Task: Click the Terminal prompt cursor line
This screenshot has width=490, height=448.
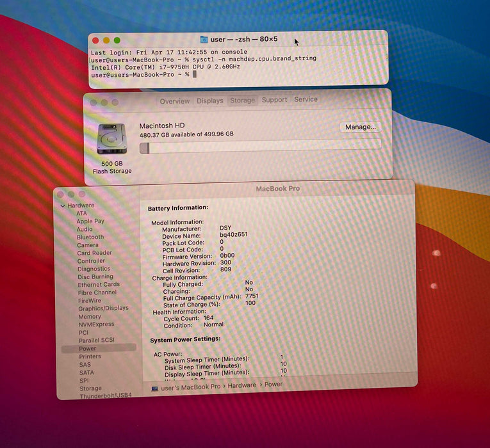Action: pos(143,75)
